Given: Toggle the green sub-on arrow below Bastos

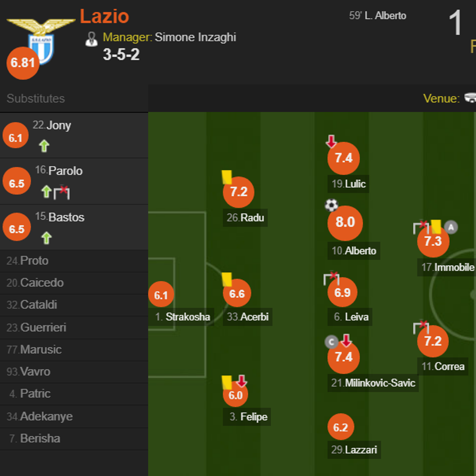Looking at the screenshot, I should click(46, 238).
